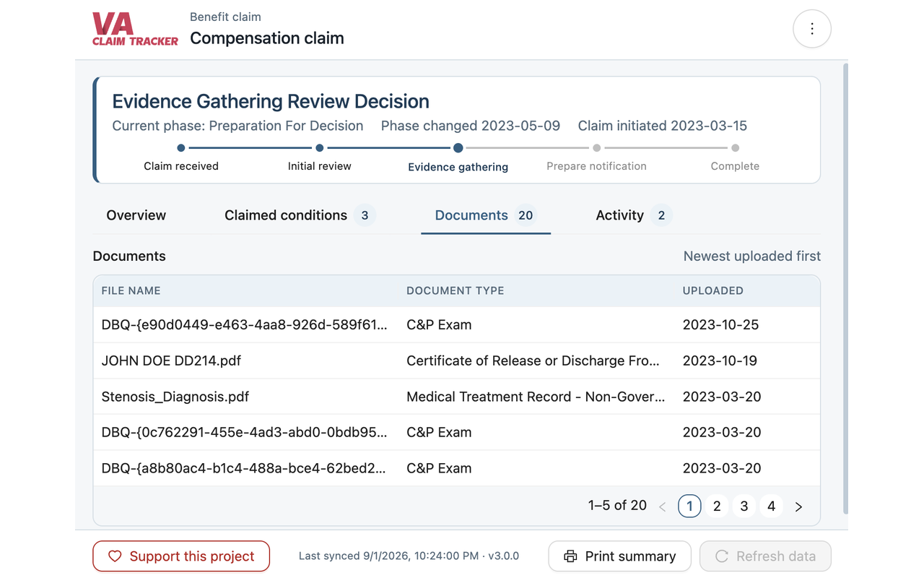Click the upload date 2023-10-19
Image resolution: width=924 pixels, height=578 pixels.
click(x=720, y=361)
